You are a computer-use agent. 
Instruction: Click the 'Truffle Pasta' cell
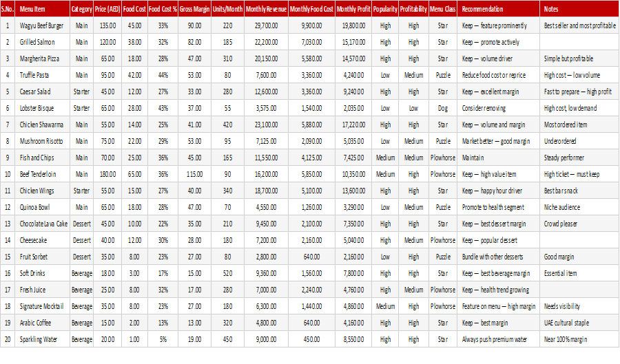point(42,75)
